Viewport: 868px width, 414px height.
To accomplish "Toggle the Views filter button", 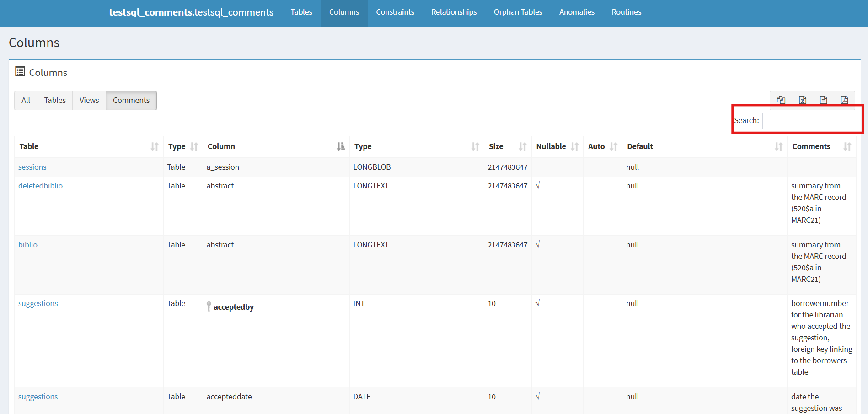I will (x=89, y=101).
